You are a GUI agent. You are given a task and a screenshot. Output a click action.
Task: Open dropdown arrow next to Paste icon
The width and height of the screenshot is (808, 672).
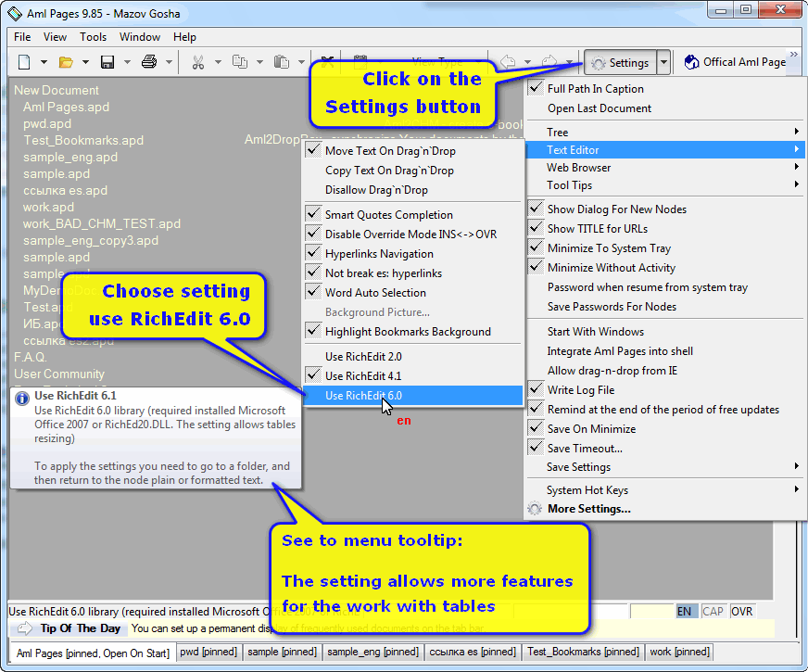point(301,62)
